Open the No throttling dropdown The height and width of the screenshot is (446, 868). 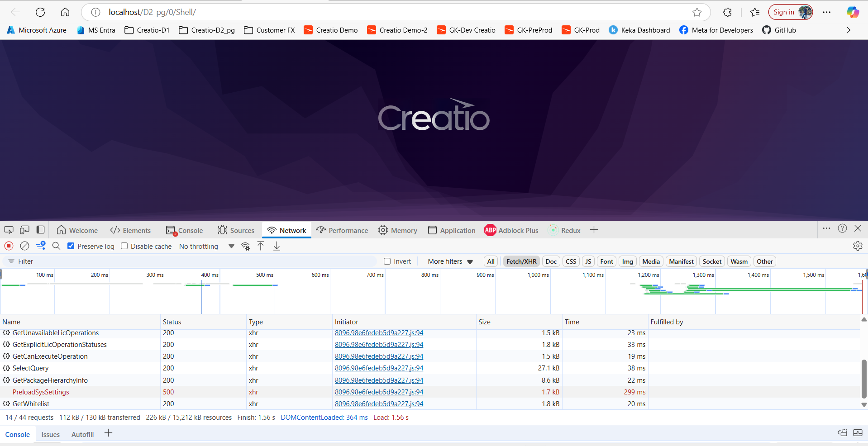(206, 247)
